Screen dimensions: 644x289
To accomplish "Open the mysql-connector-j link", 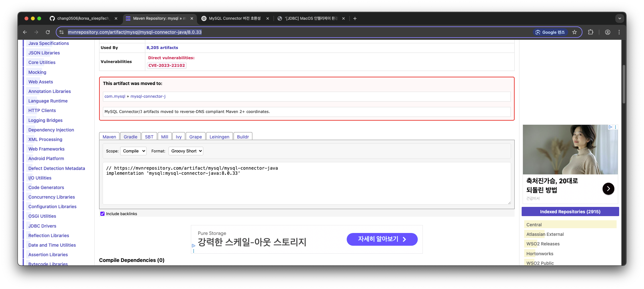I will click(148, 96).
